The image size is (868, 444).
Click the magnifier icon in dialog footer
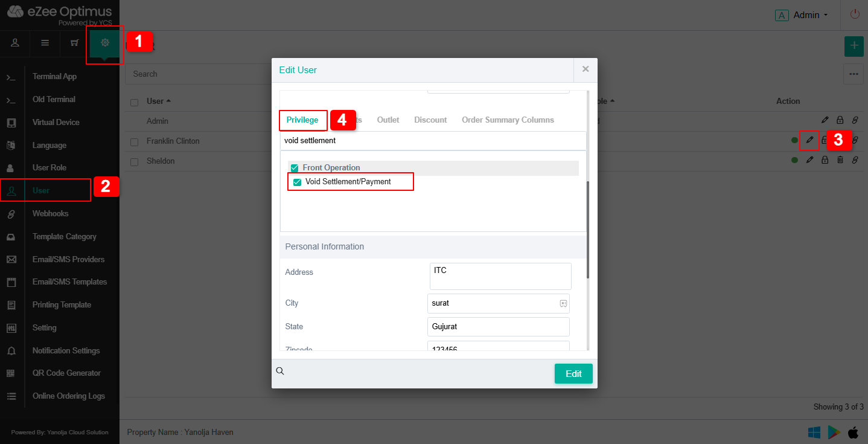tap(280, 371)
